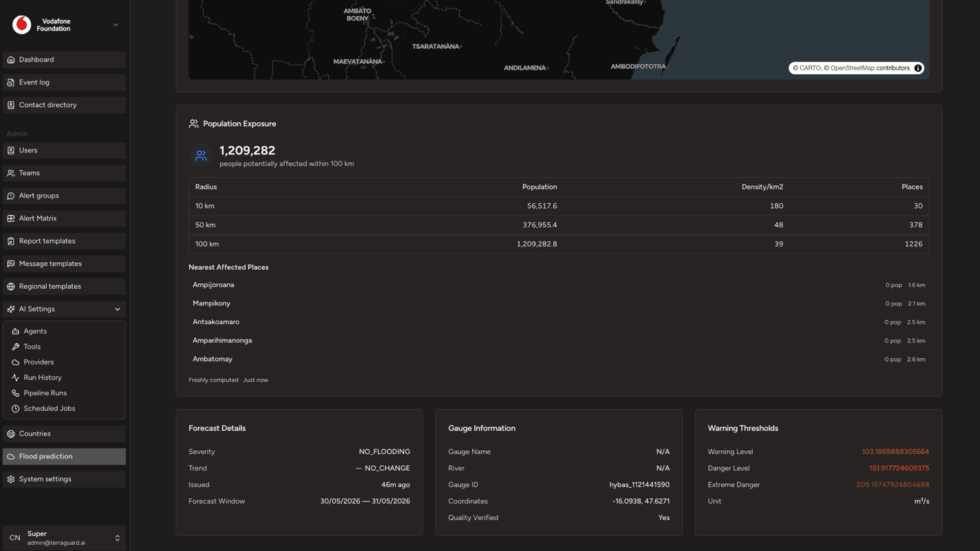
Task: Click the Ampijoroana place row
Action: click(x=559, y=285)
